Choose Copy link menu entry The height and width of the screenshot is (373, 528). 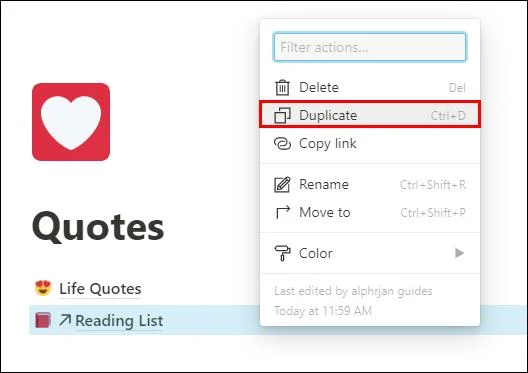(x=370, y=144)
